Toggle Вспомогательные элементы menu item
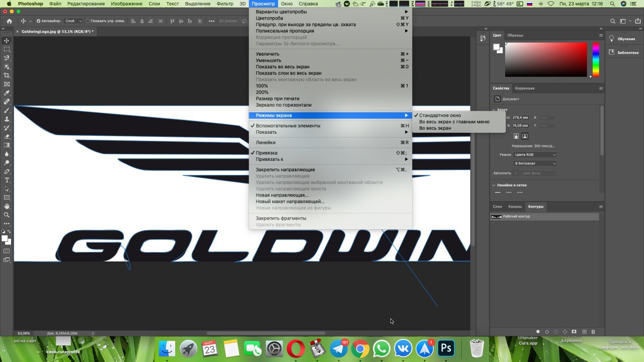This screenshot has height=362, width=644. (331, 126)
